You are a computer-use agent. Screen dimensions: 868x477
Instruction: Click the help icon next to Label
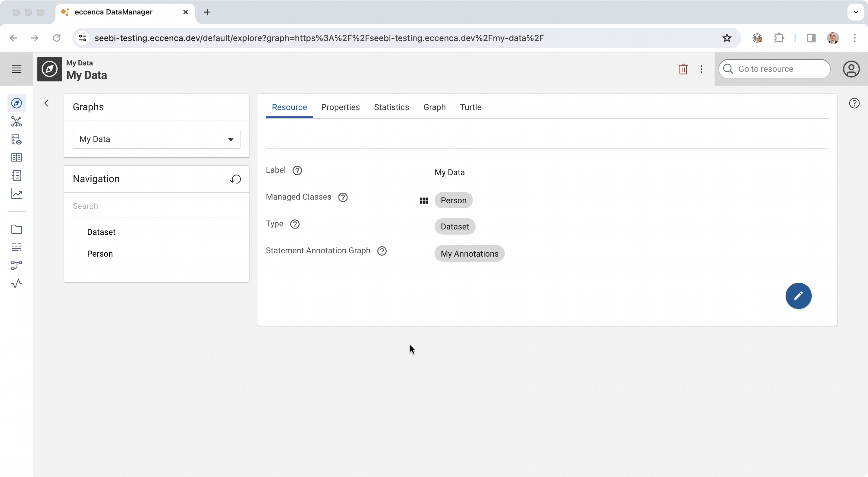(x=297, y=170)
